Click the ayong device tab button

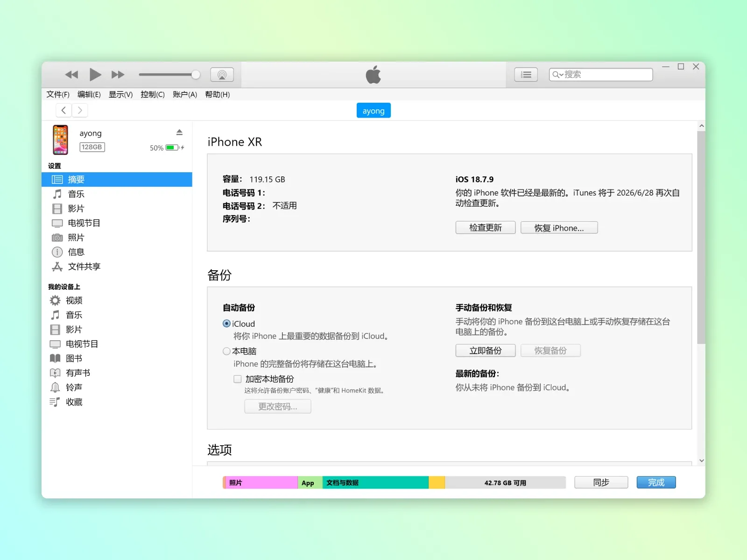coord(373,111)
